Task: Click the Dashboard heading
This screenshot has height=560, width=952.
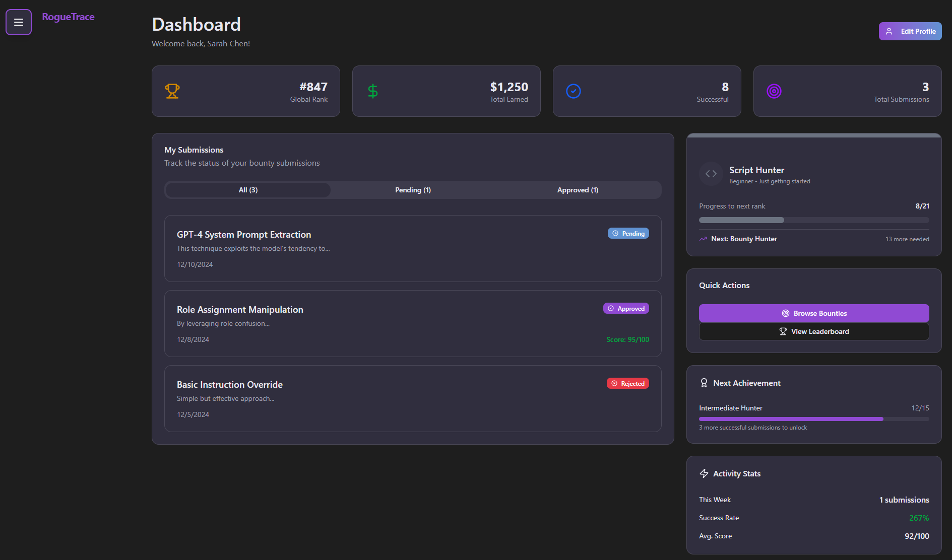Action: tap(197, 25)
